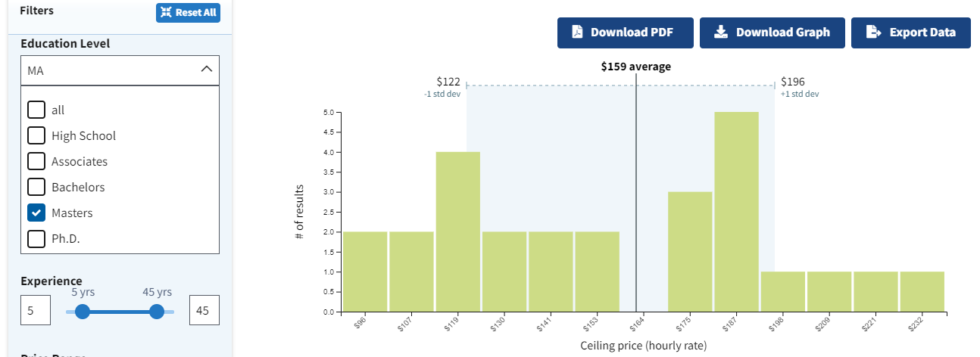The image size is (980, 357).
Task: Tick the Associates checkbox
Action: click(x=36, y=162)
